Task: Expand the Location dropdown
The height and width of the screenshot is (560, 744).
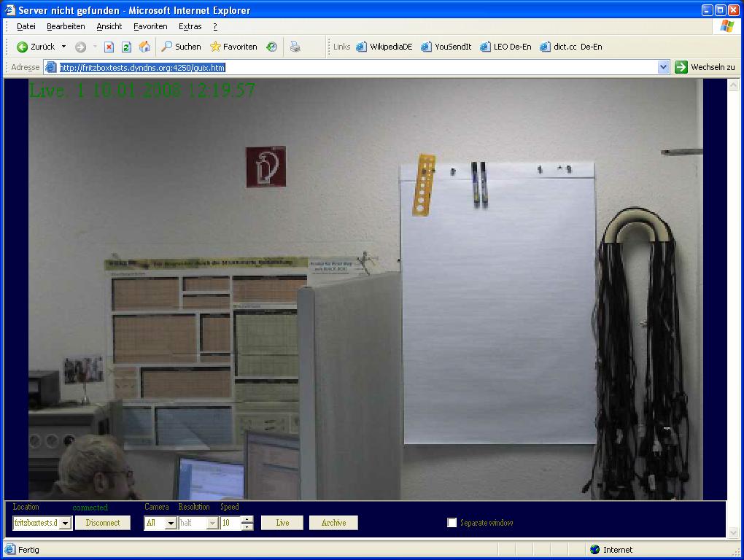Action: 65,524
